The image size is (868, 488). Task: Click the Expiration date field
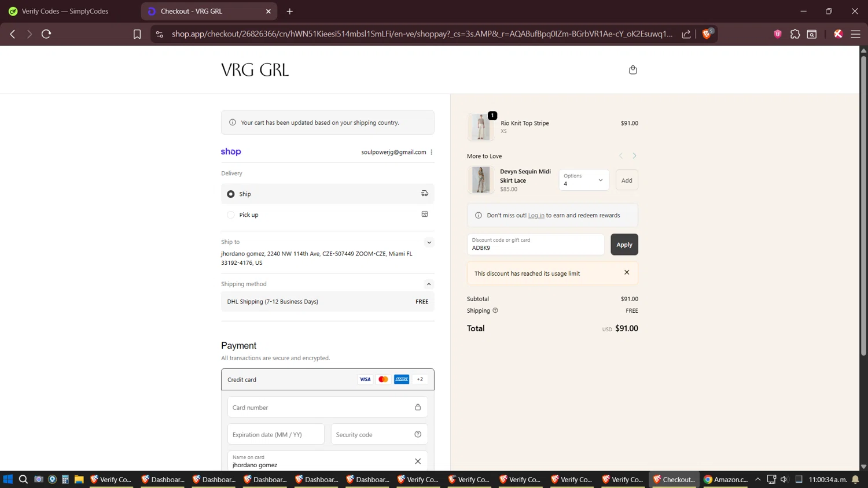pos(276,434)
